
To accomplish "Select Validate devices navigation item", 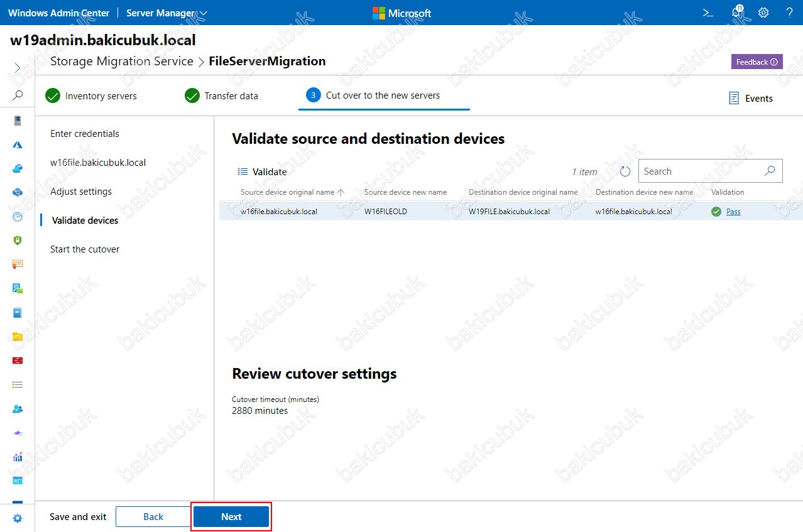I will (85, 220).
